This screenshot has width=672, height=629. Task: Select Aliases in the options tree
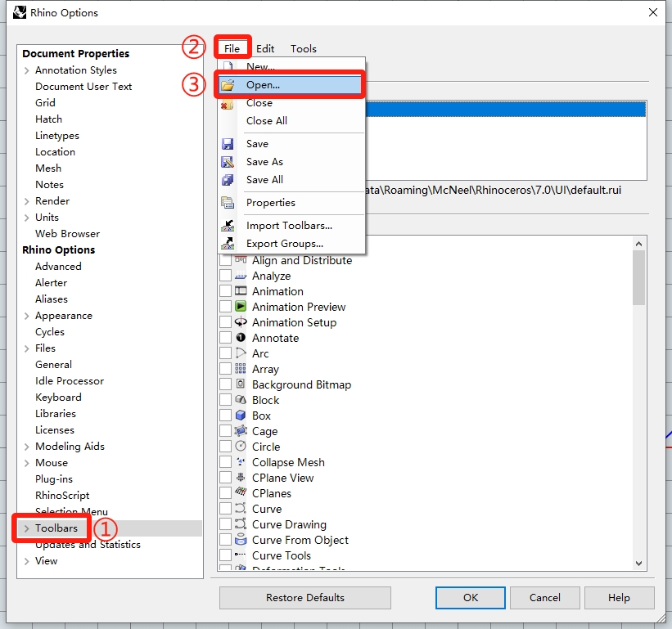click(x=52, y=299)
